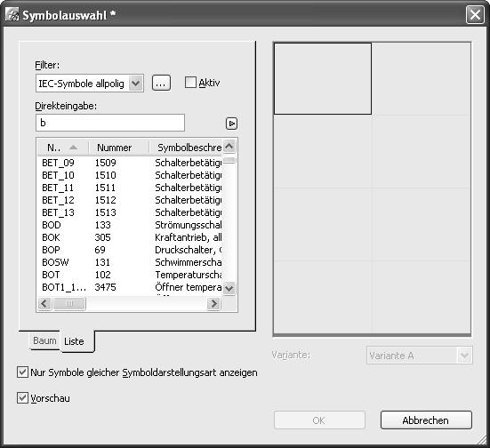The width and height of the screenshot is (490, 448).
Task: Click into the Direkteingabe text field
Action: pyautogui.click(x=110, y=123)
